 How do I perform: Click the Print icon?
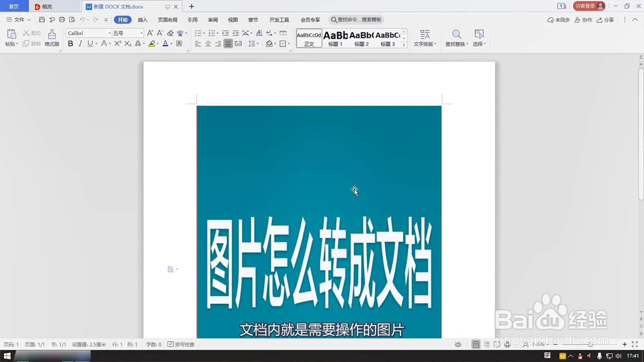(62, 19)
